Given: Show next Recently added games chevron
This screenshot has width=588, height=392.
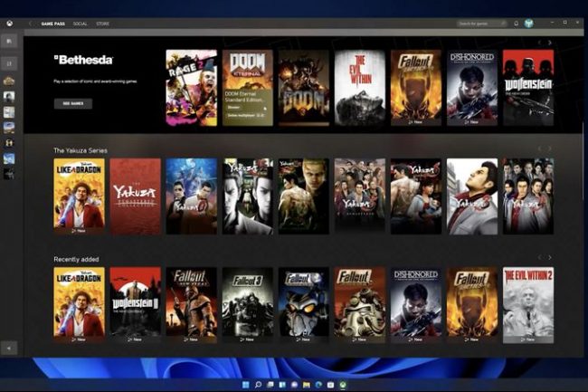Looking at the screenshot, I should [550, 257].
